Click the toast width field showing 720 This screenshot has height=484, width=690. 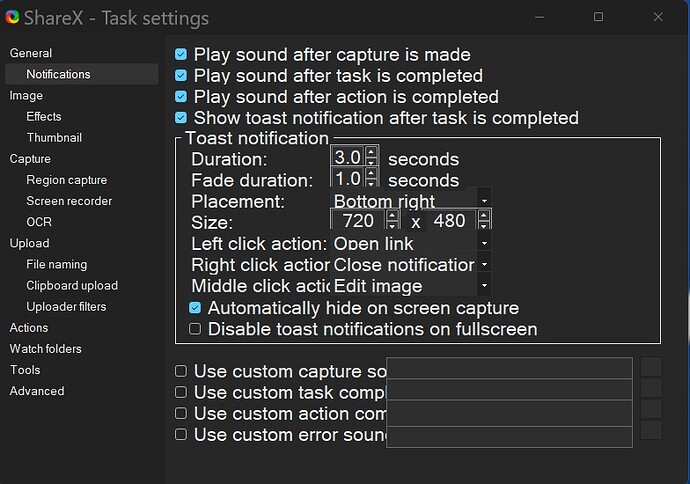[359, 220]
